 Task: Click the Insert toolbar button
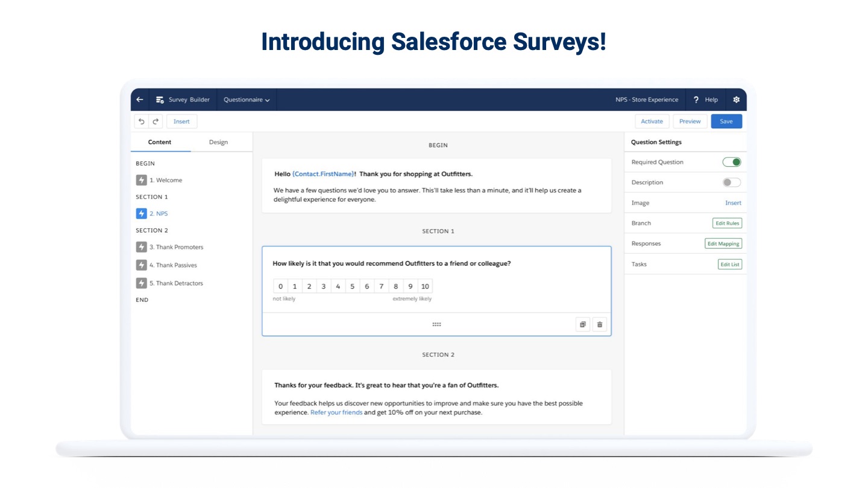(x=181, y=121)
